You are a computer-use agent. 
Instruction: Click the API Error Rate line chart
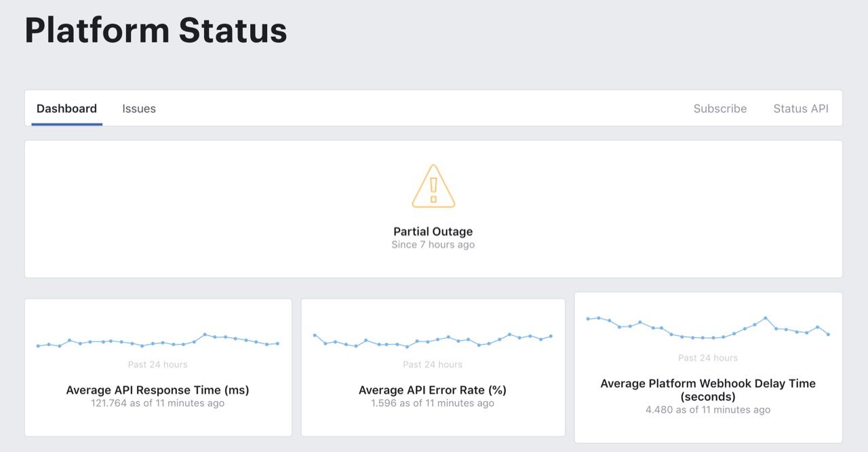click(433, 339)
